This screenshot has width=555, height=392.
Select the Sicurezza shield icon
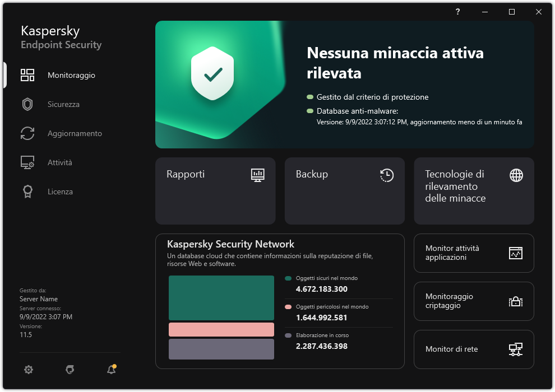27,104
